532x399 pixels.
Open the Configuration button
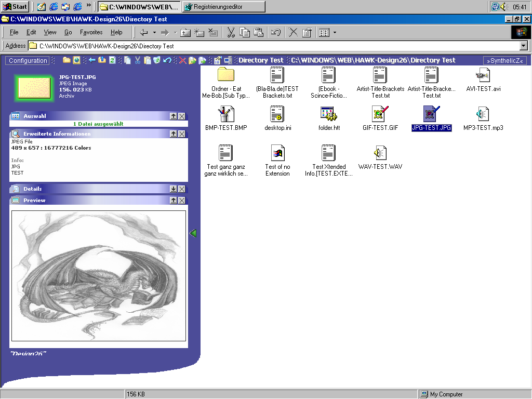pos(28,61)
